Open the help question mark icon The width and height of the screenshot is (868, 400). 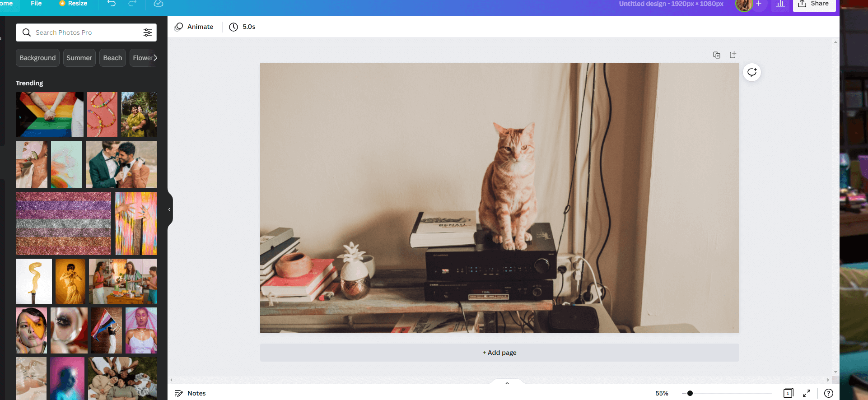[x=829, y=393]
